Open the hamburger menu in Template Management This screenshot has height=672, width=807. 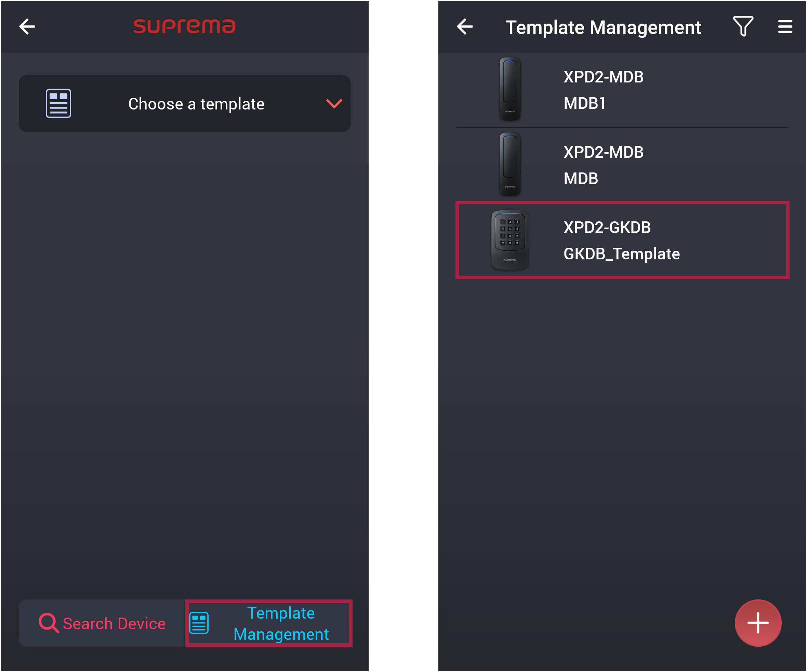pos(785,27)
